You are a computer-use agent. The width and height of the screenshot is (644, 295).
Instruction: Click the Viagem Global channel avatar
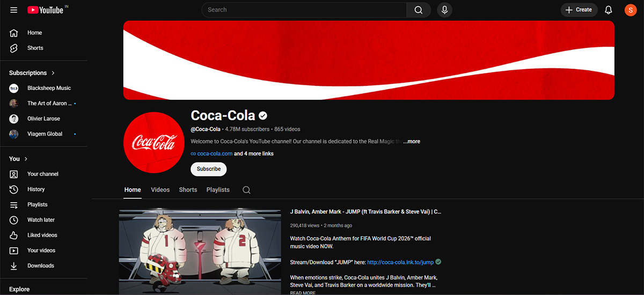tap(14, 134)
